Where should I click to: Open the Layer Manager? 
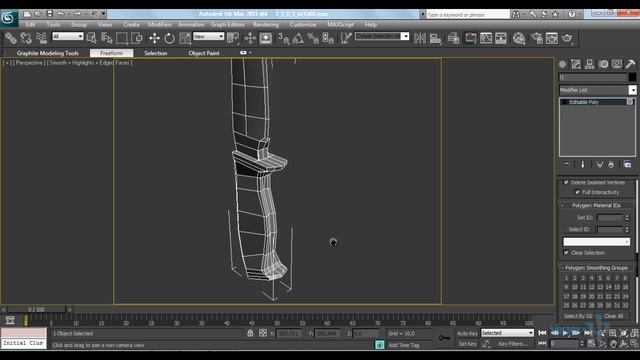pos(453,38)
